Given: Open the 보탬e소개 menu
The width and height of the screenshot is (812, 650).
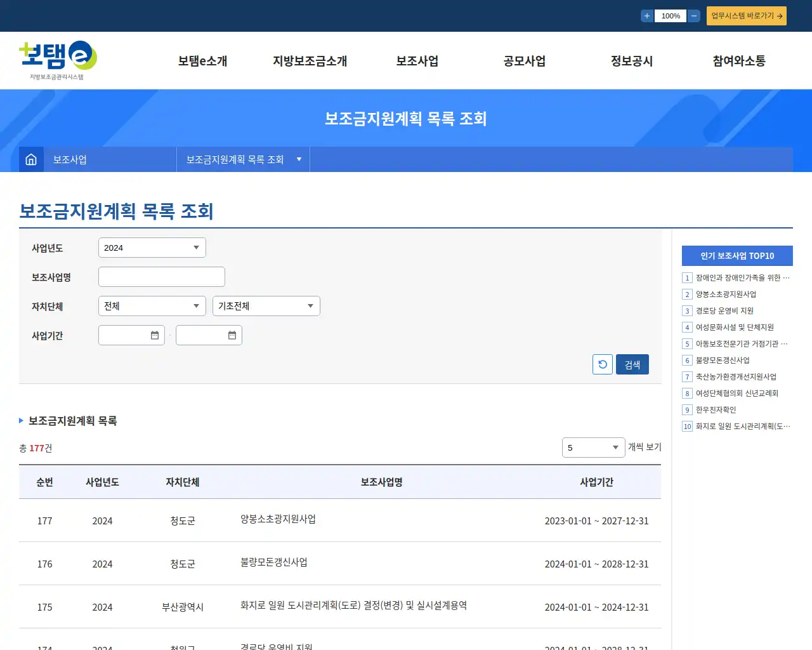Looking at the screenshot, I should pyautogui.click(x=202, y=61).
